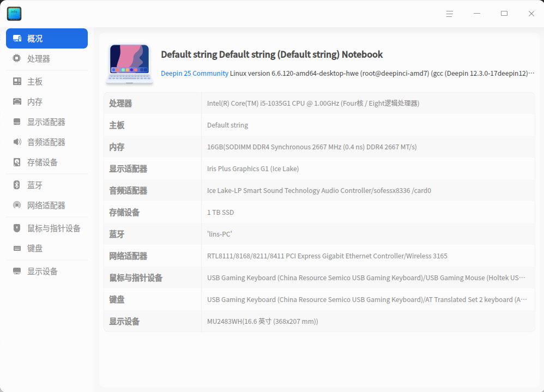The image size is (544, 392).
Task: Click the 存储设备 disk icon
Action: [17, 162]
